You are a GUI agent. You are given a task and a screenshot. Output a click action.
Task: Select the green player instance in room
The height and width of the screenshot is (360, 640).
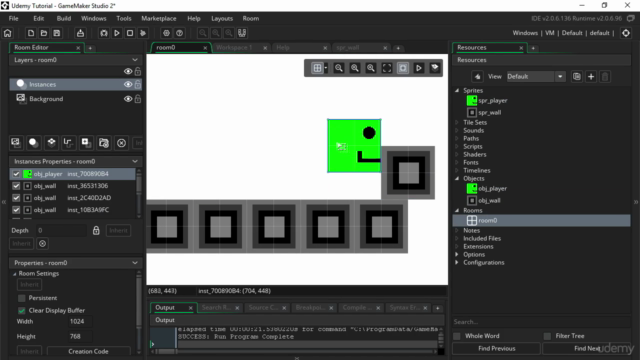click(x=354, y=146)
